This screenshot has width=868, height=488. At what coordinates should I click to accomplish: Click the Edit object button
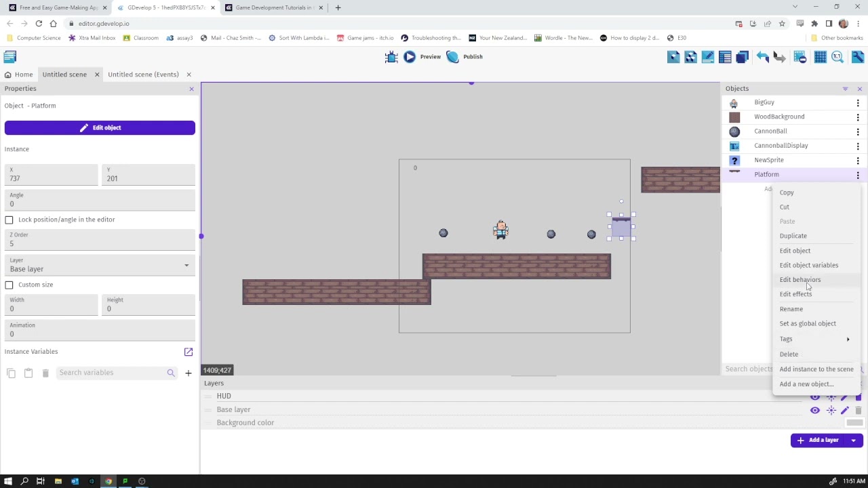coord(100,127)
